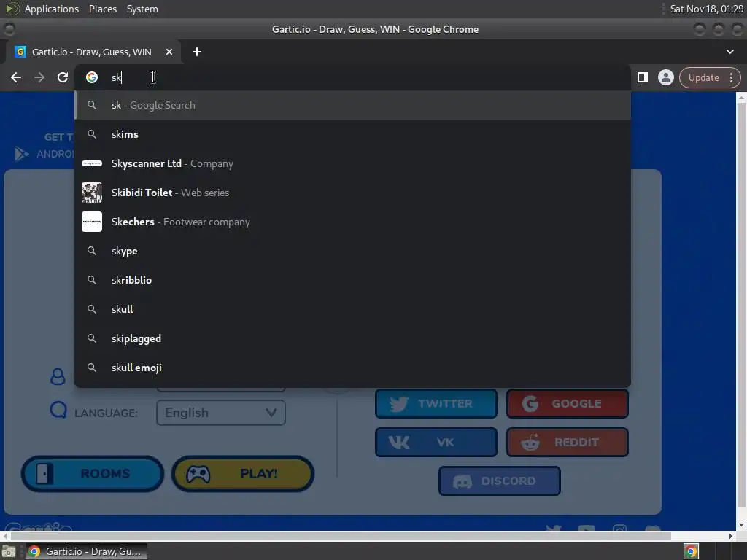
Task: Click the Google Play Android icon
Action: coord(21,153)
